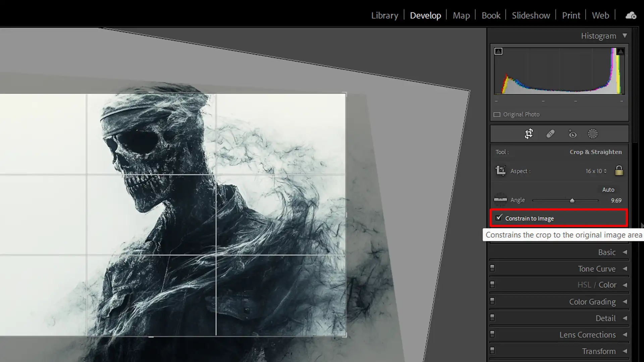Click the histogram graph area

click(x=559, y=71)
